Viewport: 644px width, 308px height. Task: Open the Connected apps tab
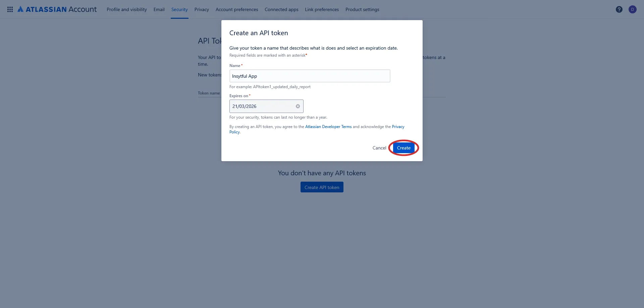click(x=281, y=9)
